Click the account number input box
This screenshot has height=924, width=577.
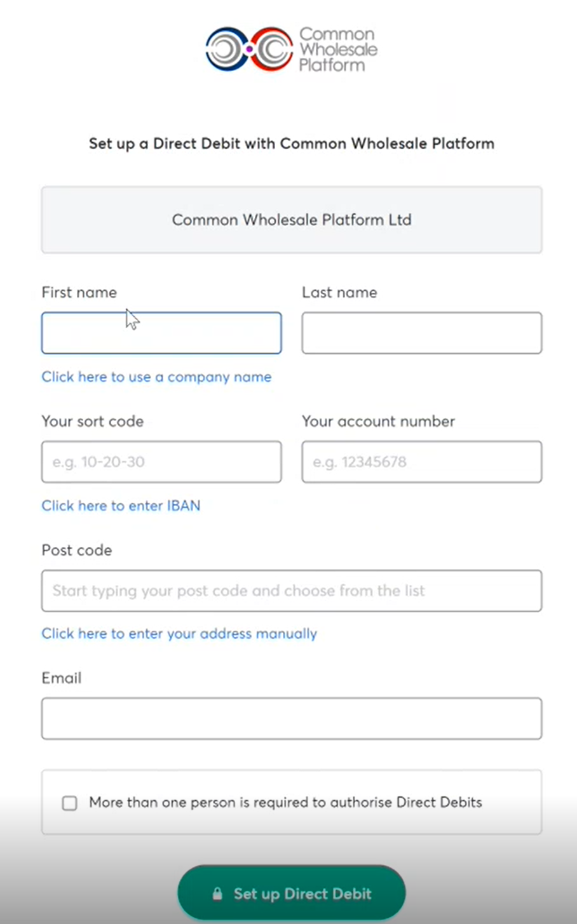tap(421, 462)
